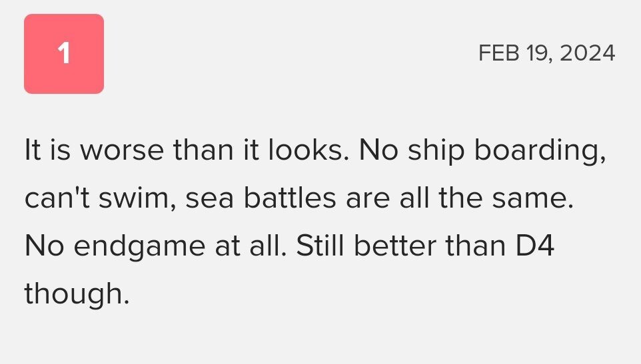Click the FEB 19, 2024 review date
Screen dimensions: 641x364
(x=546, y=53)
